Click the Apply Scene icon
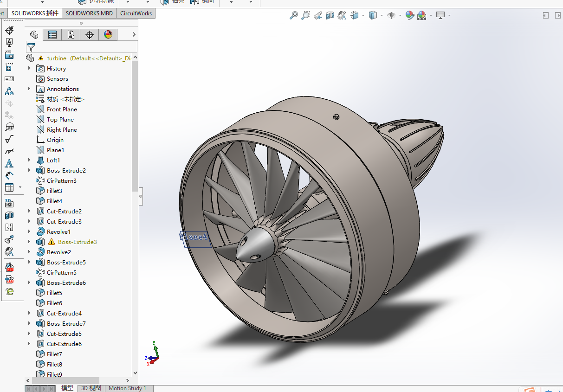This screenshot has height=392, width=563. click(421, 15)
